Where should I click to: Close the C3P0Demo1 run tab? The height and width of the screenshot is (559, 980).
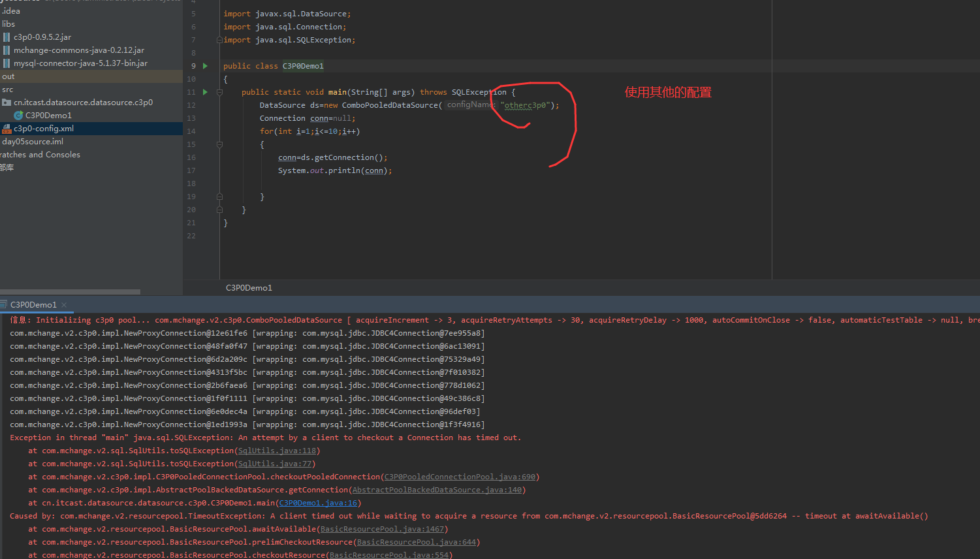64,305
